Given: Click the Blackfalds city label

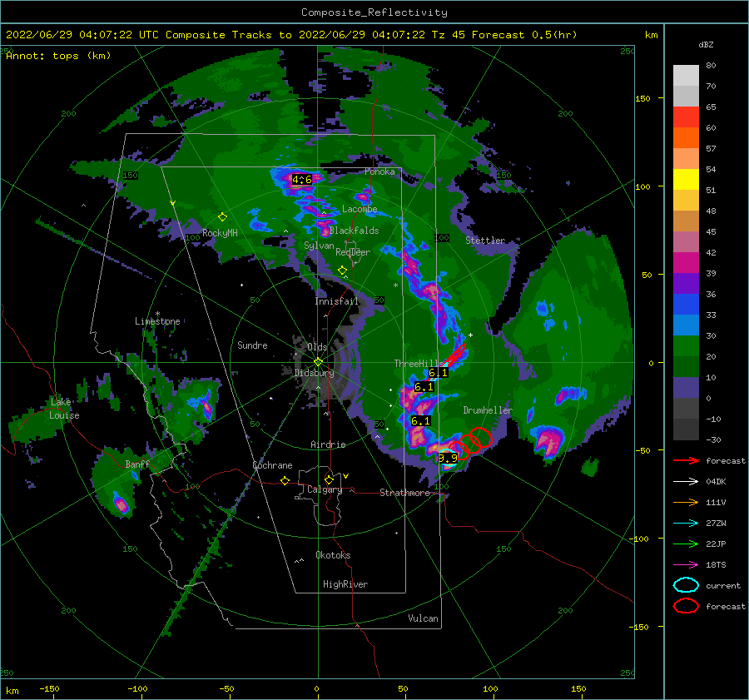Looking at the screenshot, I should tap(354, 231).
